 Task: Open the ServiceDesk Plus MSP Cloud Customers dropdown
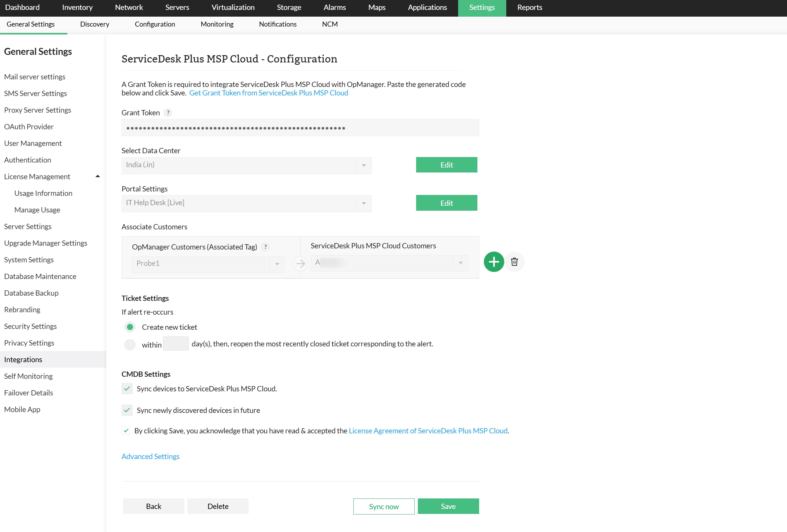(390, 263)
